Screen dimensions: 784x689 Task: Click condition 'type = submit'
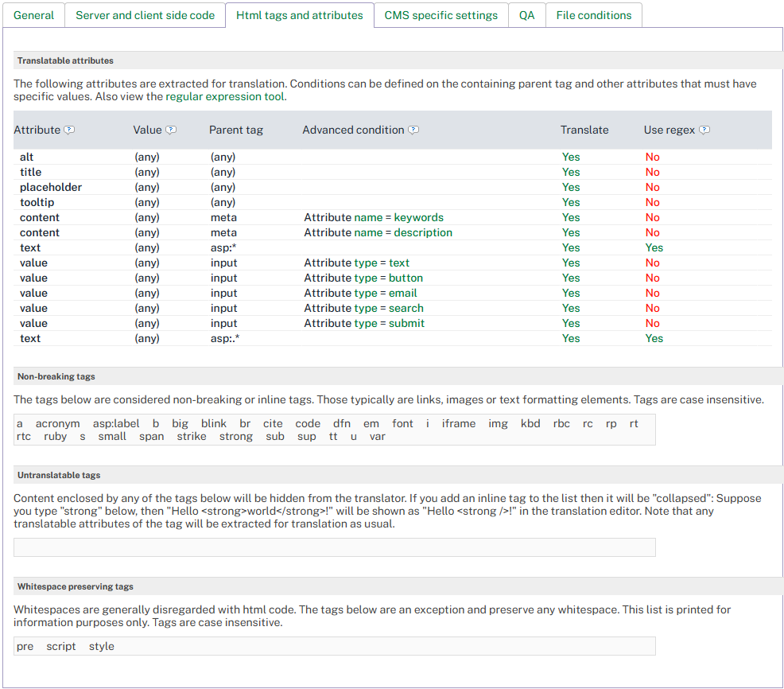(389, 323)
